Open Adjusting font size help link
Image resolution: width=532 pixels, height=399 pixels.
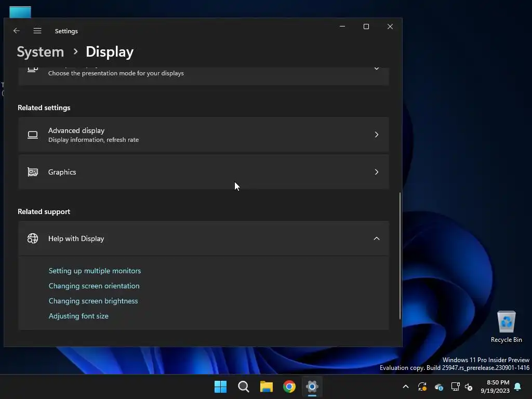78,316
